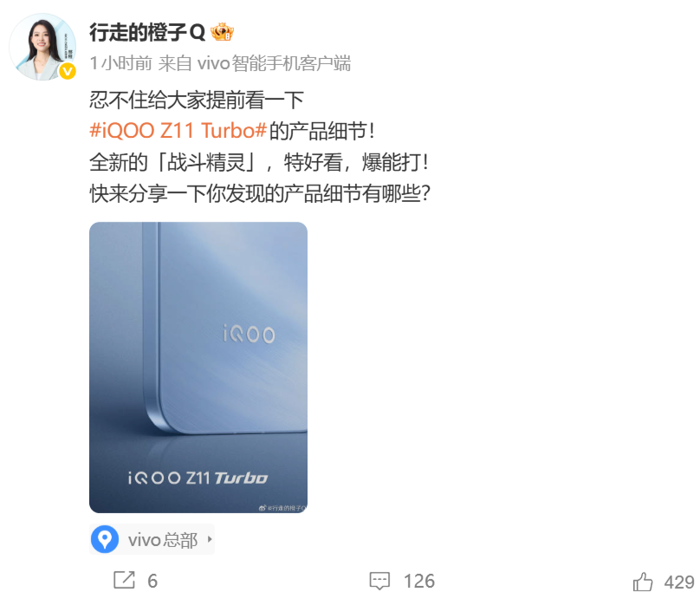The width and height of the screenshot is (700, 599).
Task: Click the post text about 战斗精灵
Action: pos(259,162)
